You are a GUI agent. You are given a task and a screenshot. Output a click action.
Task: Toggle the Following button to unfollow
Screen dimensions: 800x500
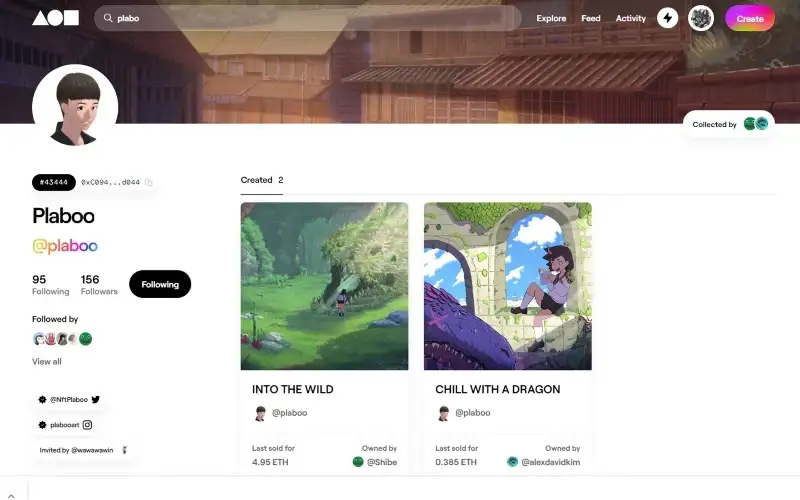pyautogui.click(x=160, y=284)
